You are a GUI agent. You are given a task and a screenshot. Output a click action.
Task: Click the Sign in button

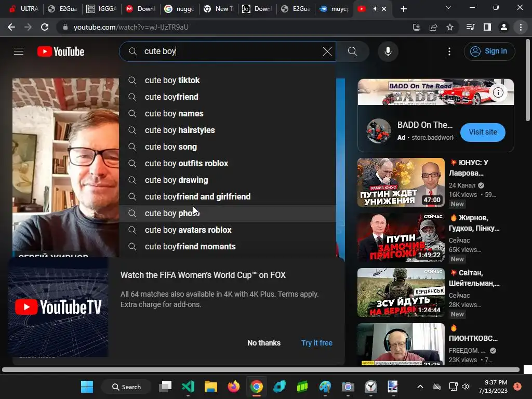[489, 51]
